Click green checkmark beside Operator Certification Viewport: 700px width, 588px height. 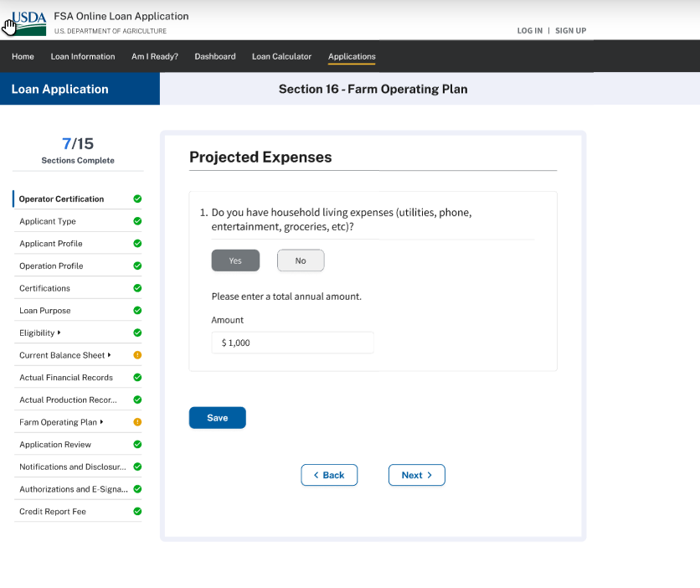tap(137, 199)
